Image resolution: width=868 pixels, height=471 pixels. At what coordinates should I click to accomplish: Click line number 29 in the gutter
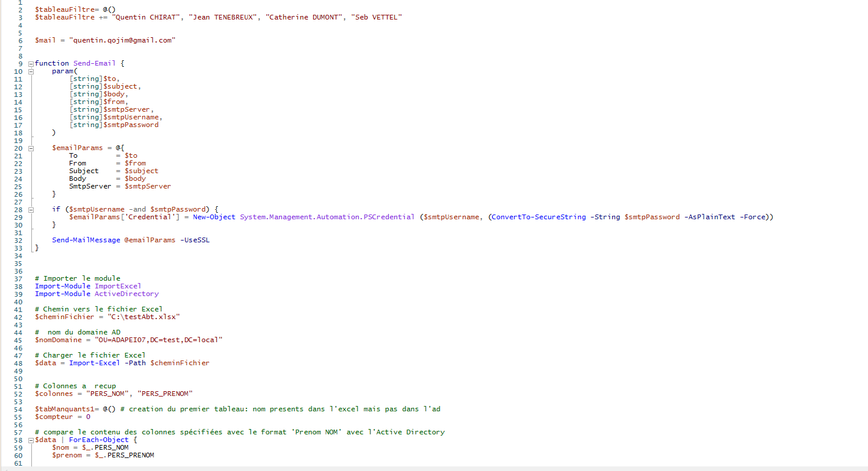[18, 217]
